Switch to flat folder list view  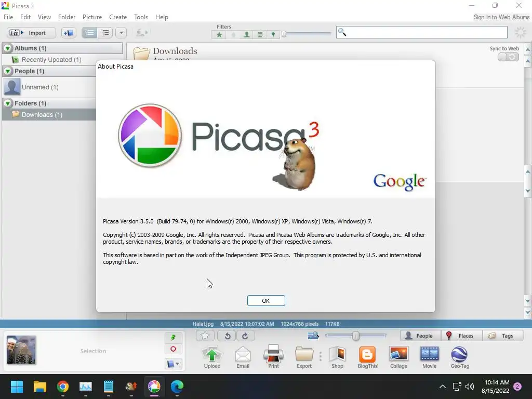pyautogui.click(x=89, y=33)
